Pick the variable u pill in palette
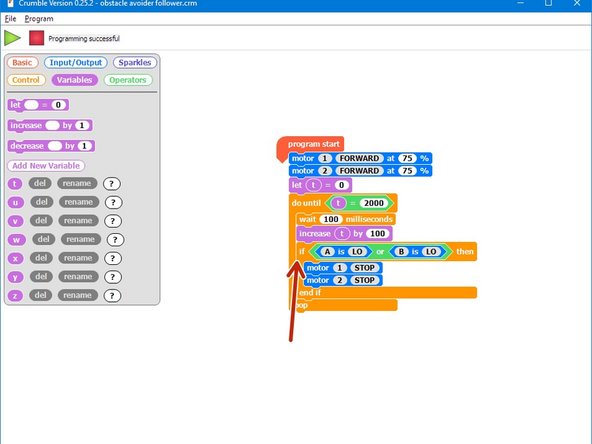Screen dimensions: 592x444 point(16,202)
